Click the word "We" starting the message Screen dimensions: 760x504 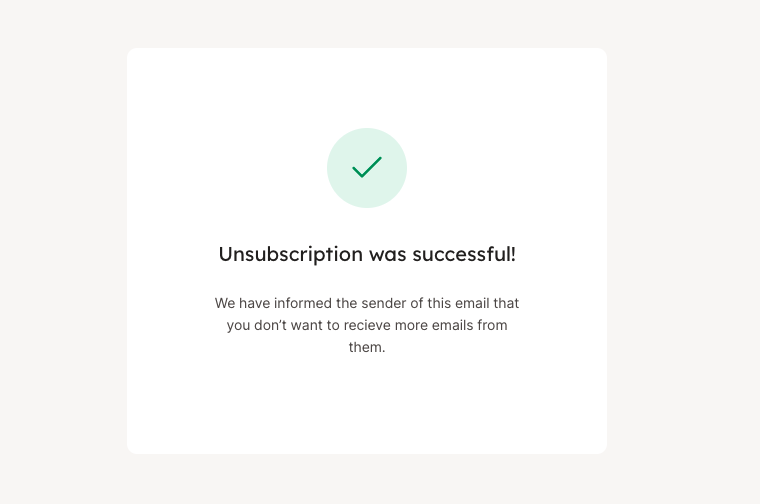[x=225, y=302]
